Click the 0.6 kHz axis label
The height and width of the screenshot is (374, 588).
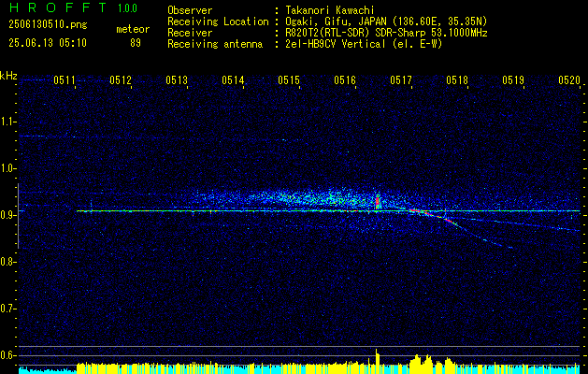[x=7, y=355]
